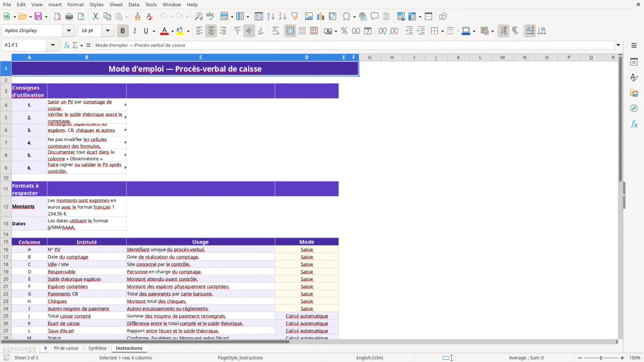
Task: Toggle Left-To-Right text direction
Action: coord(503,31)
